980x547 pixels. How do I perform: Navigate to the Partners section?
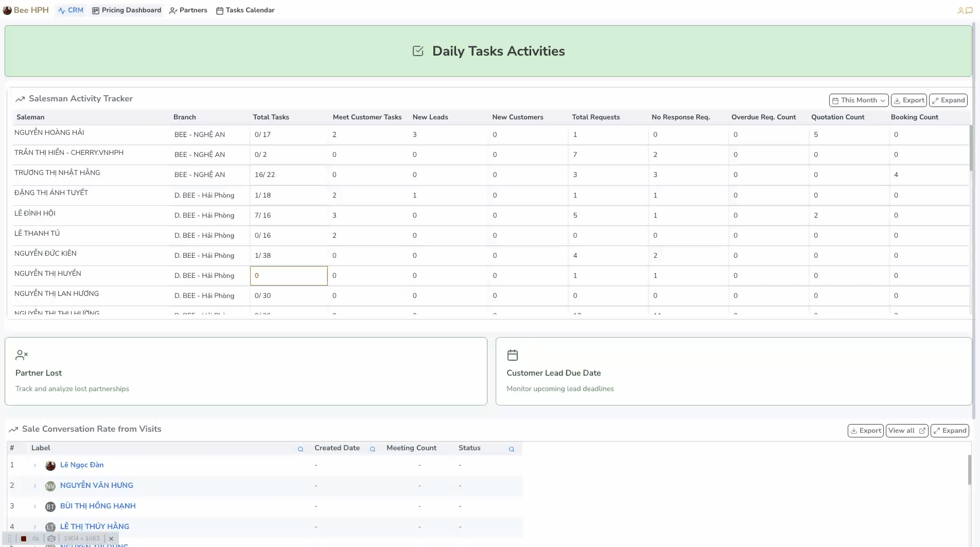[x=188, y=10]
